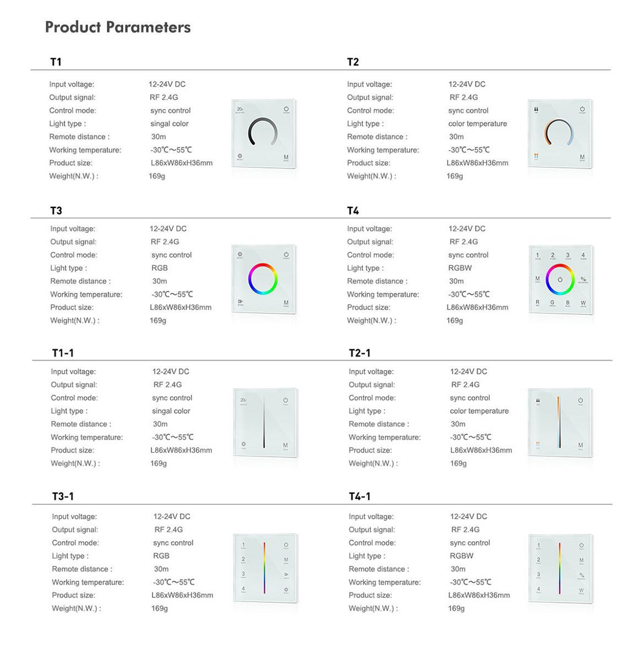Tap the brightness sun icon on T1-1 panel

coord(243,445)
